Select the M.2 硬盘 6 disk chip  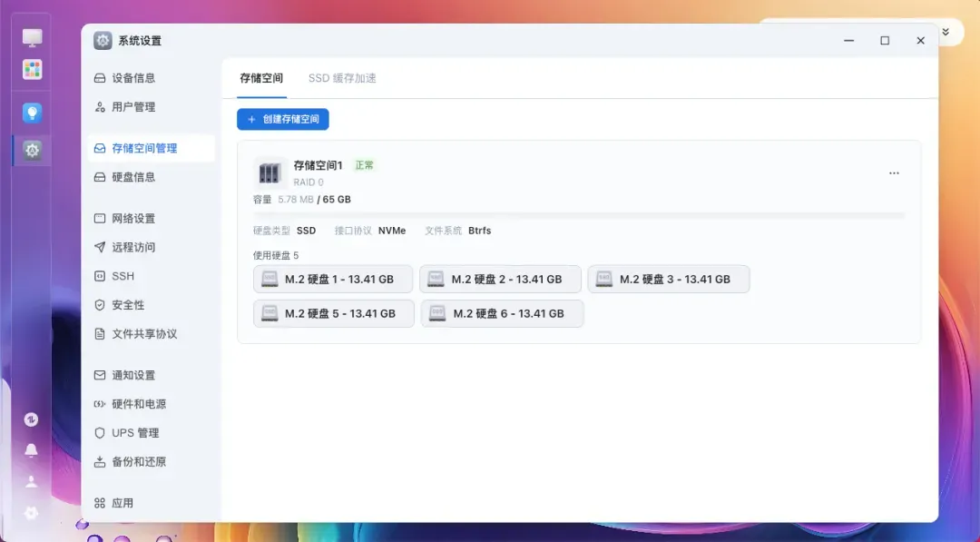point(502,313)
